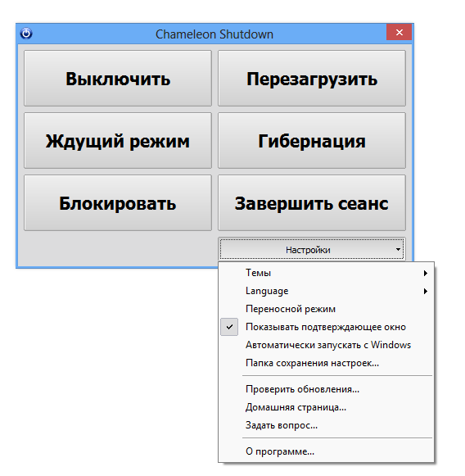Image resolution: width=465 pixels, height=476 pixels.
Task: Open Домашняя страница... menu item
Action: pyautogui.click(x=327, y=407)
